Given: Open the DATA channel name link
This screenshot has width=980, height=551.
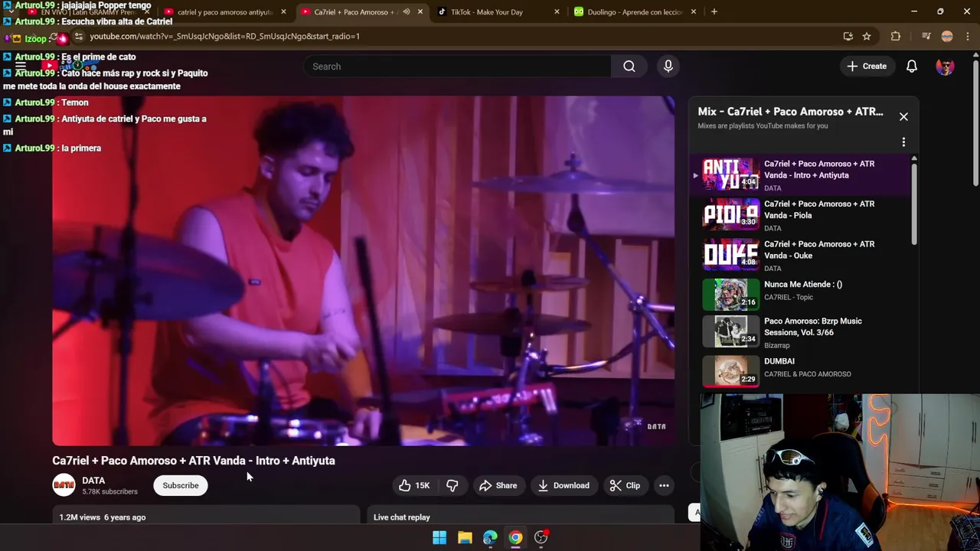Looking at the screenshot, I should click(x=93, y=481).
